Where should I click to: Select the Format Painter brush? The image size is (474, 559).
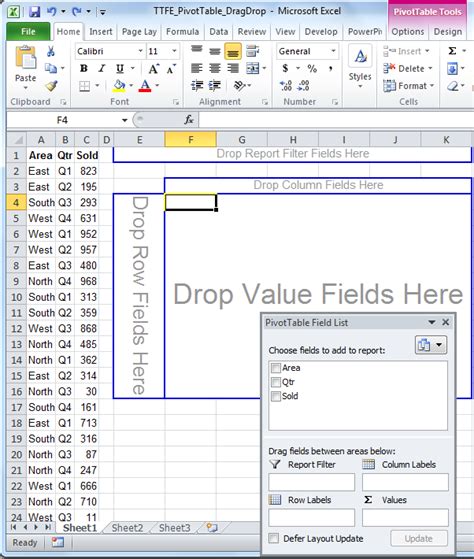(51, 86)
